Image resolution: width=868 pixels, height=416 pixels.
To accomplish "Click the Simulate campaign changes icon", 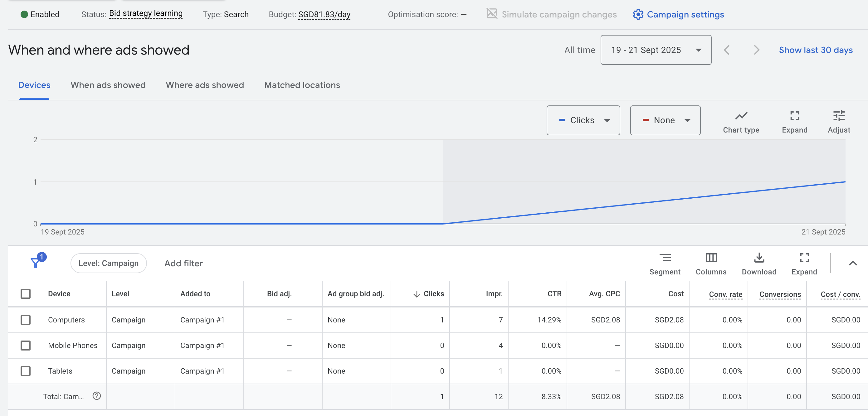I will coord(492,14).
